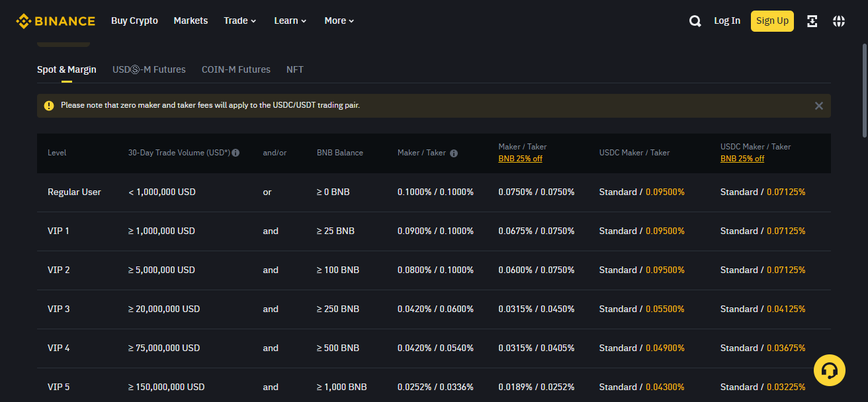
Task: Click the VIP 1 level cell
Action: (58, 231)
